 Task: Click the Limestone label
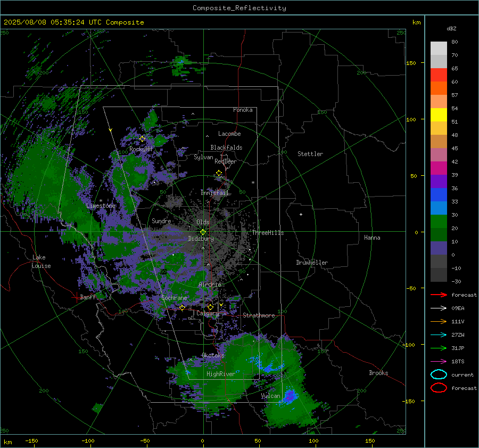[101, 206]
